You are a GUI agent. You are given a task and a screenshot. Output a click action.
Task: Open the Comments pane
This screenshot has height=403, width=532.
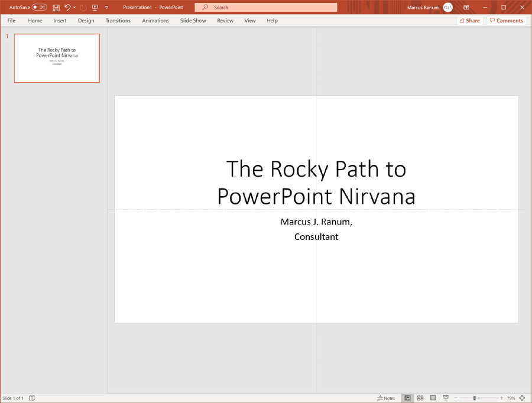[x=507, y=21]
